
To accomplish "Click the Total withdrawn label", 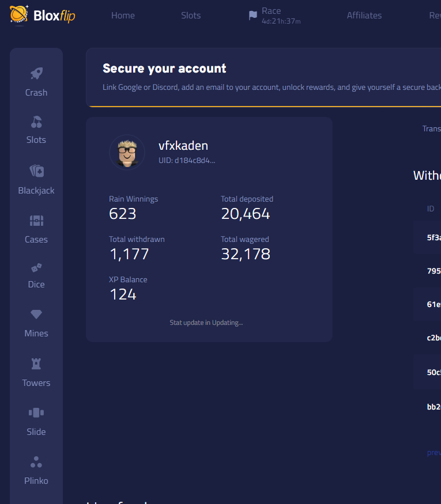I will pos(137,239).
